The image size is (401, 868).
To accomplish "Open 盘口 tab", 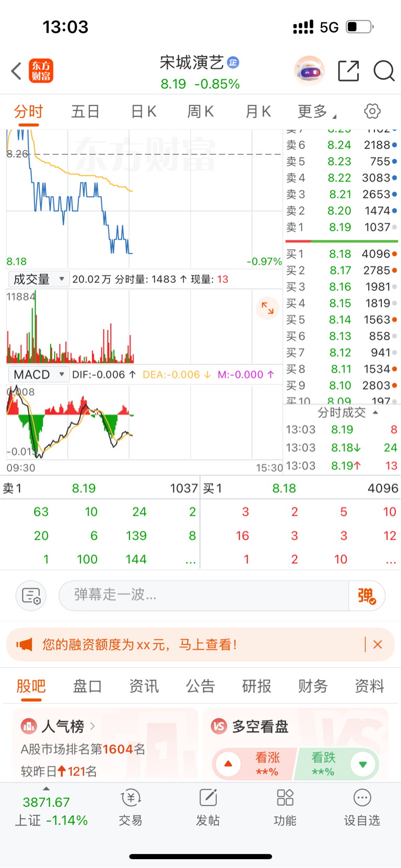I will (87, 686).
